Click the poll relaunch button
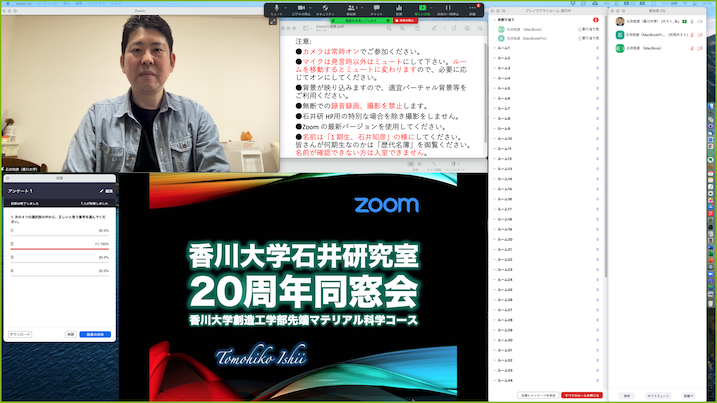Viewport: 717px width, 403px height. (70, 334)
